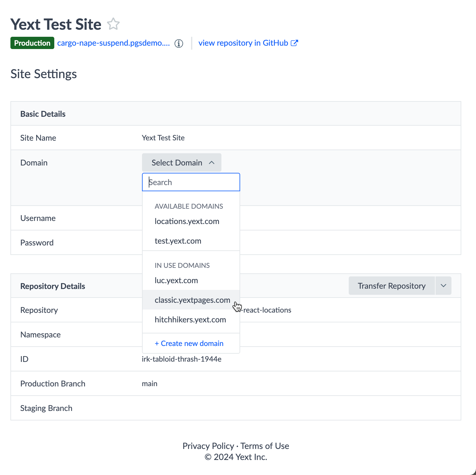Click + Create new domain
The height and width of the screenshot is (475, 476).
(x=189, y=344)
